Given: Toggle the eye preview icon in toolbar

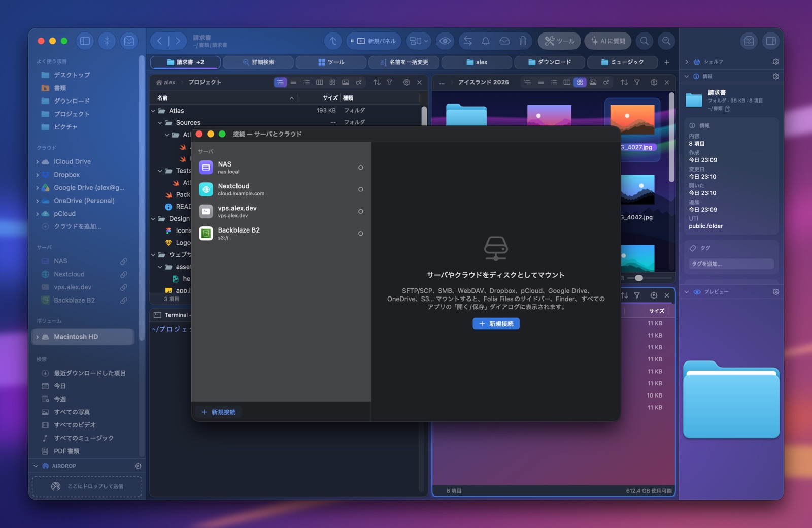Looking at the screenshot, I should tap(445, 41).
